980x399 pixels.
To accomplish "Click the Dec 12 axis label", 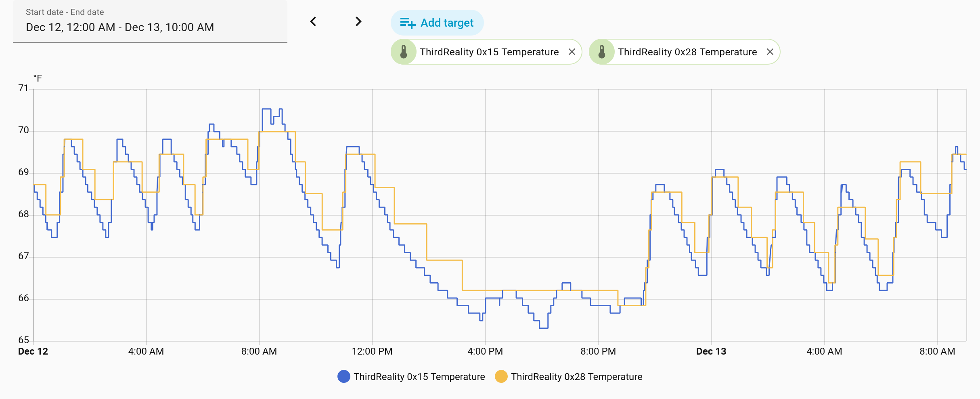I will 33,351.
